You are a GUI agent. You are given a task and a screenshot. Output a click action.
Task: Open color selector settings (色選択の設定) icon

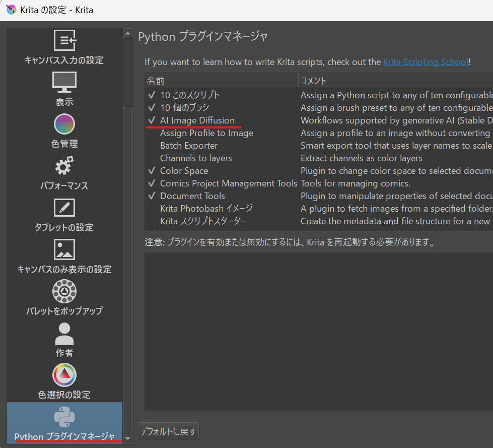64,375
